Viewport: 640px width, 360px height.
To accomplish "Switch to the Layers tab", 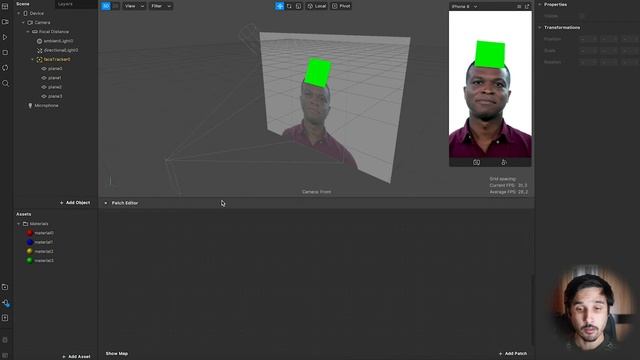I will click(65, 4).
